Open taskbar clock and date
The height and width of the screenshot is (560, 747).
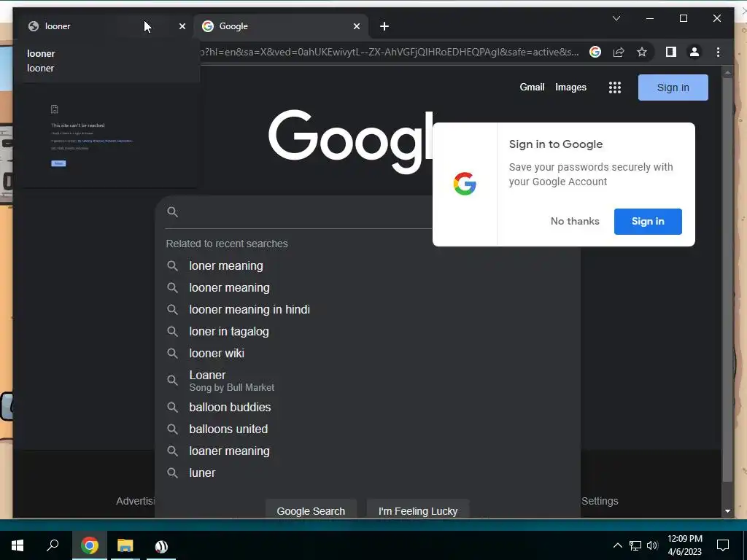coord(684,545)
